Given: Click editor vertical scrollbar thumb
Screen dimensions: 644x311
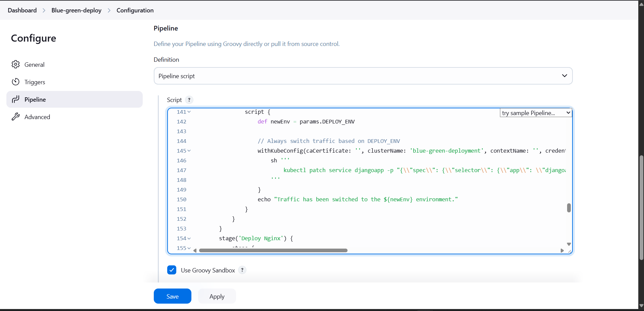Looking at the screenshot, I should (x=569, y=208).
